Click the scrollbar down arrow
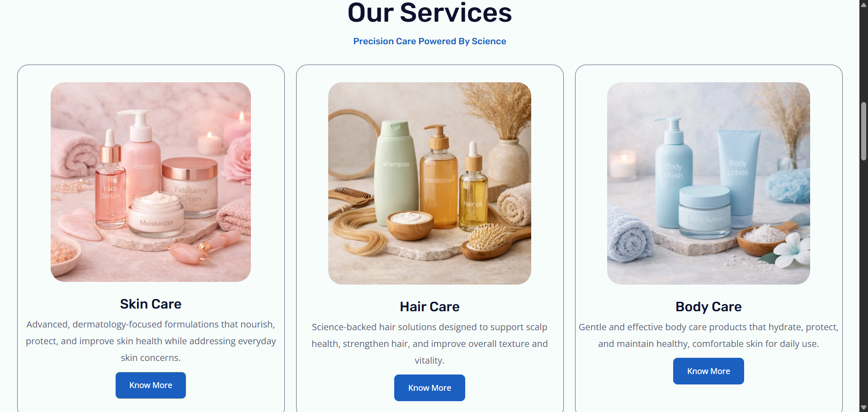Screen dimensions: 868x412 coord(863,407)
